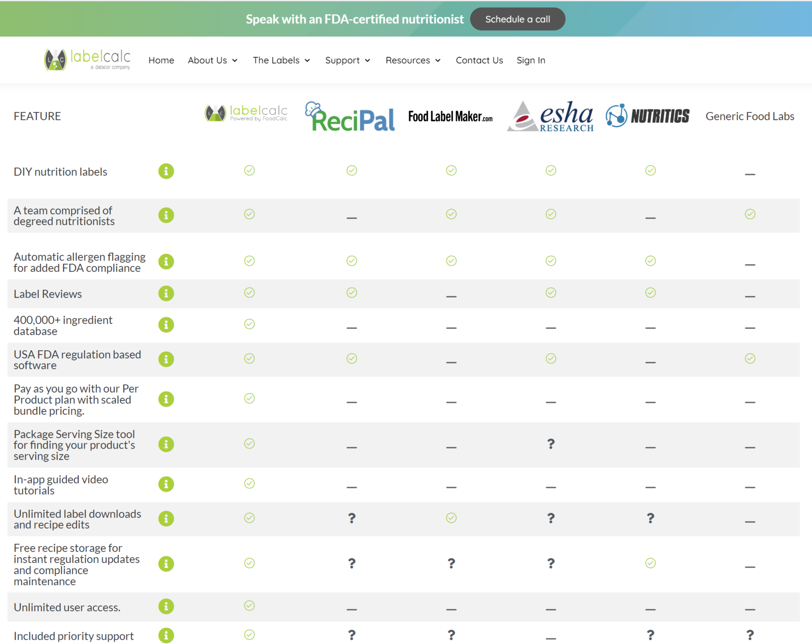Screen dimensions: 812x644
Task: Select the Food Label Maker logo
Action: [x=451, y=116]
